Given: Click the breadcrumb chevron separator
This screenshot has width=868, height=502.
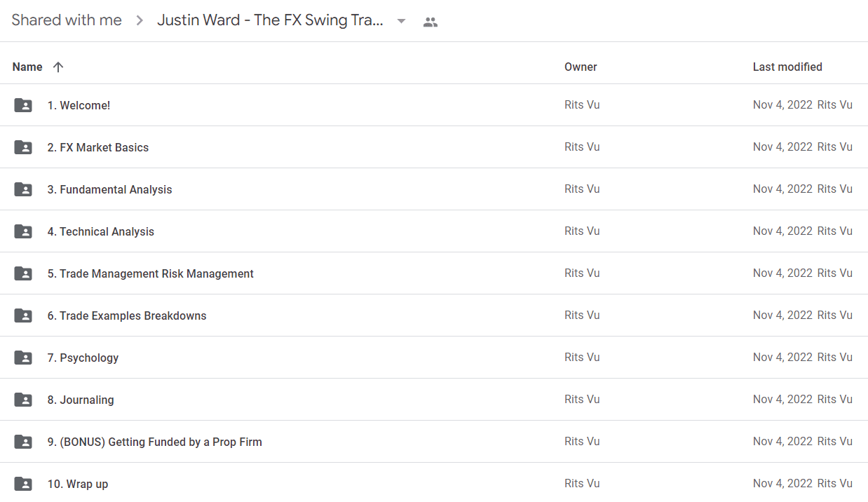Looking at the screenshot, I should tap(140, 21).
